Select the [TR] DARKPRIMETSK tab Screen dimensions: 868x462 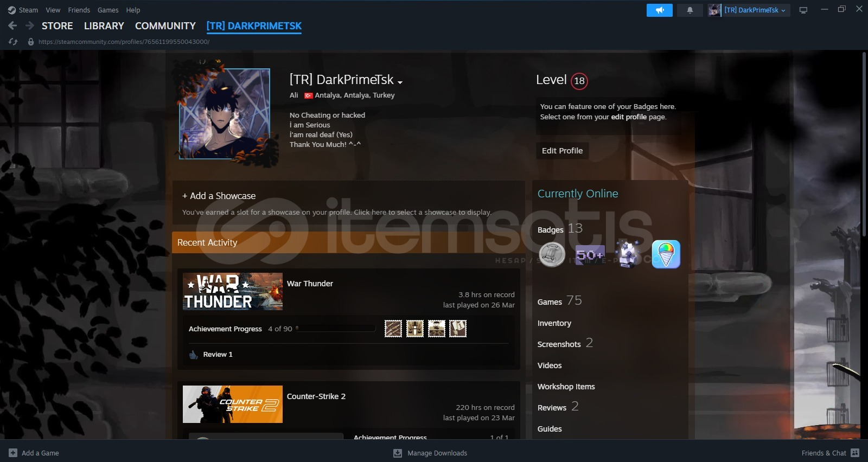pyautogui.click(x=254, y=26)
